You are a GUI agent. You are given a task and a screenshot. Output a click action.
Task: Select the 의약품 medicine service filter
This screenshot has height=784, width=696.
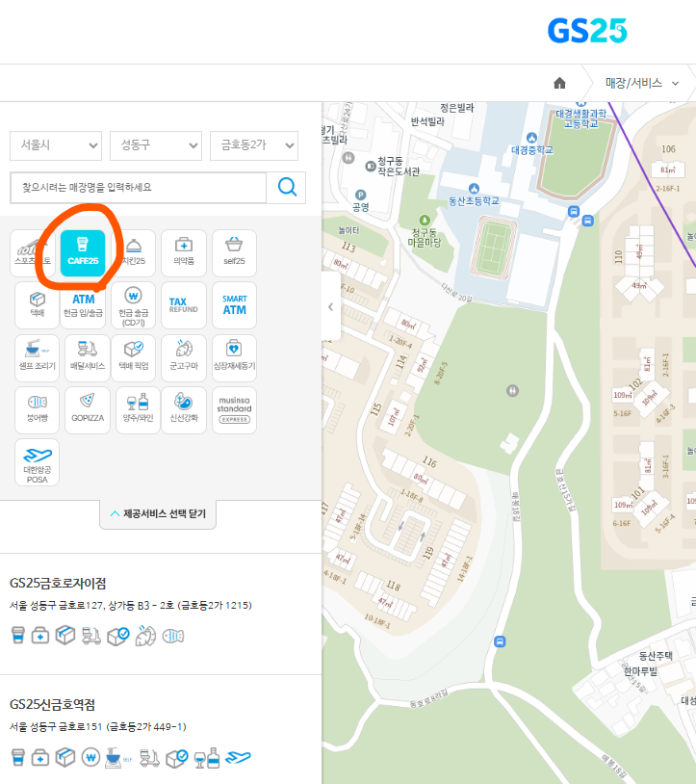pyautogui.click(x=183, y=253)
